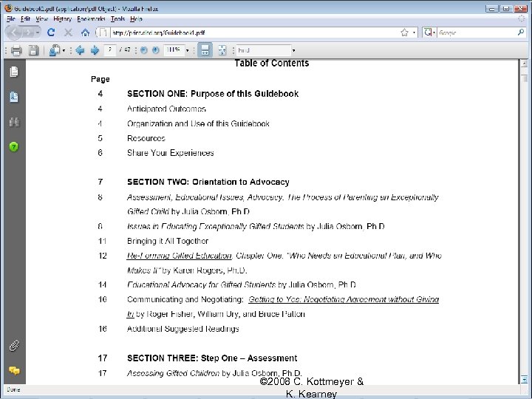Open the Comments panel icon
The height and width of the screenshot is (399, 532).
(14, 370)
